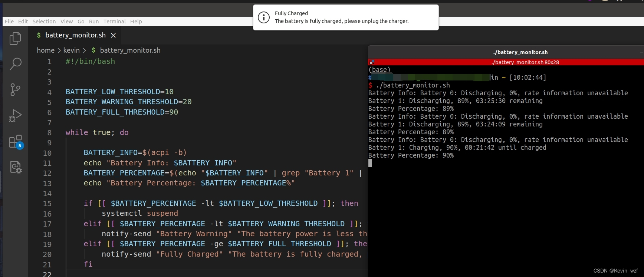This screenshot has height=277, width=644.
Task: Click line number 8 in the gutter
Action: pos(49,133)
